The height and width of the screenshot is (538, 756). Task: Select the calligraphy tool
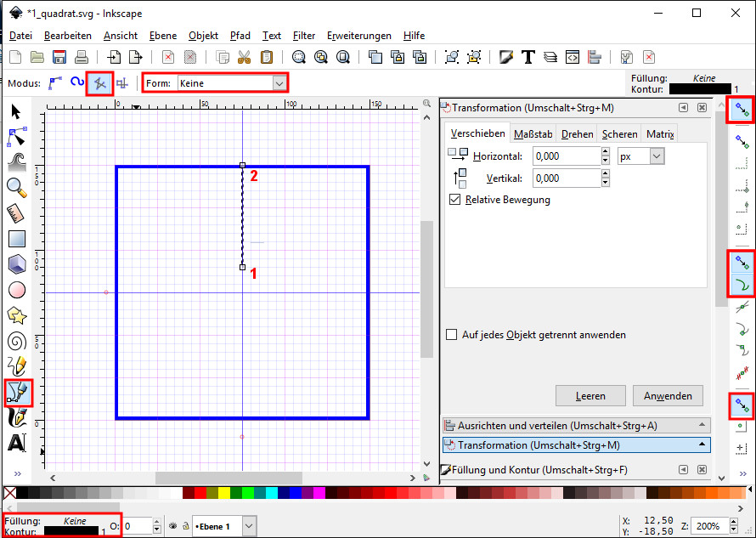coord(18,418)
